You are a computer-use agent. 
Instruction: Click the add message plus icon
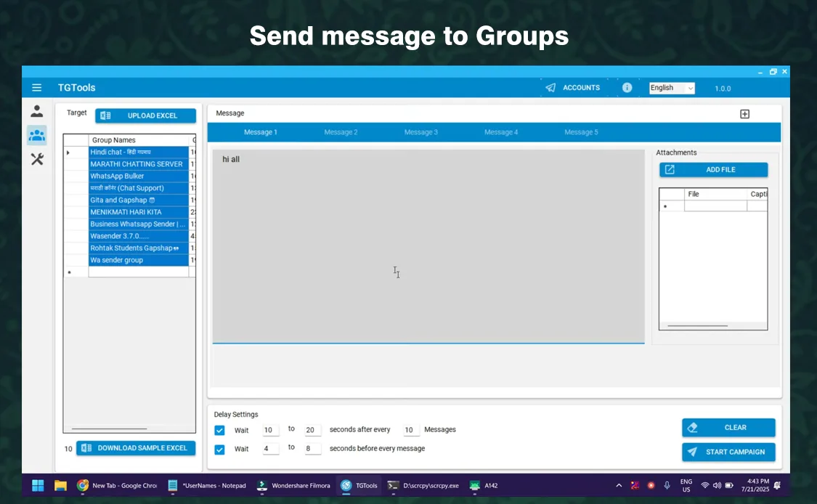[x=744, y=114]
